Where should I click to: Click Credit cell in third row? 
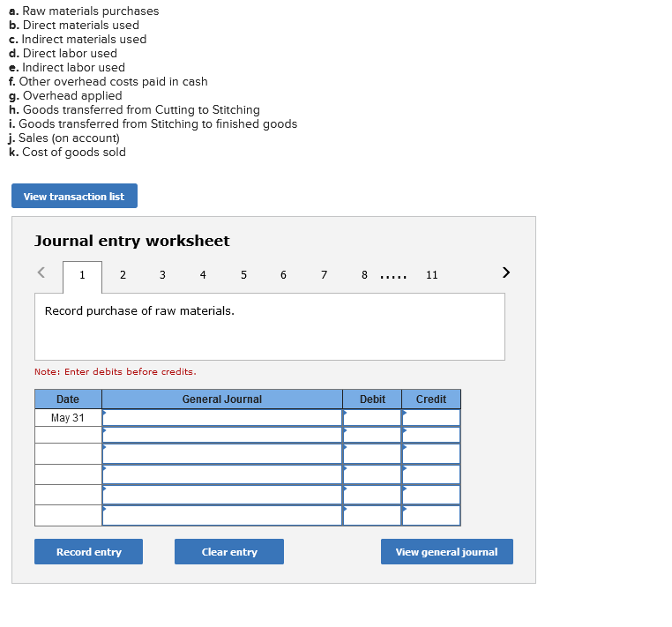click(x=431, y=454)
